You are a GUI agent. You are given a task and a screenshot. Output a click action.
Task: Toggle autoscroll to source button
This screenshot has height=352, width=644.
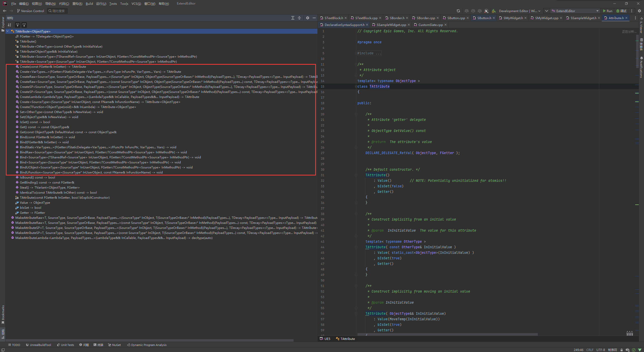click(17, 25)
